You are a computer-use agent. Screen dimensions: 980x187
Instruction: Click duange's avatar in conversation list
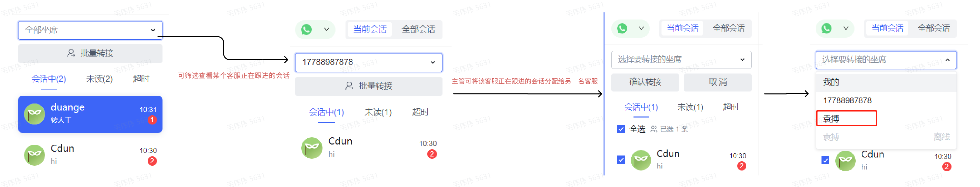click(34, 114)
